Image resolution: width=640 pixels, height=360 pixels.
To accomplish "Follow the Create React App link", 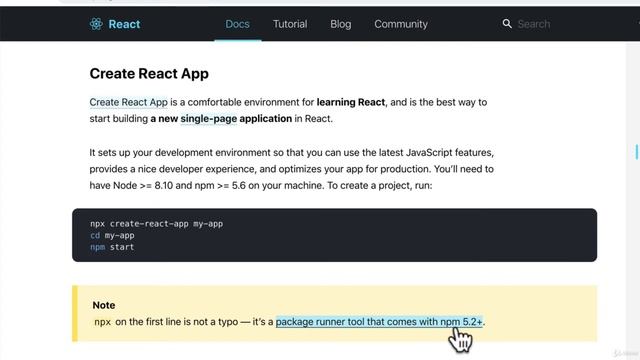I will pos(128,102).
